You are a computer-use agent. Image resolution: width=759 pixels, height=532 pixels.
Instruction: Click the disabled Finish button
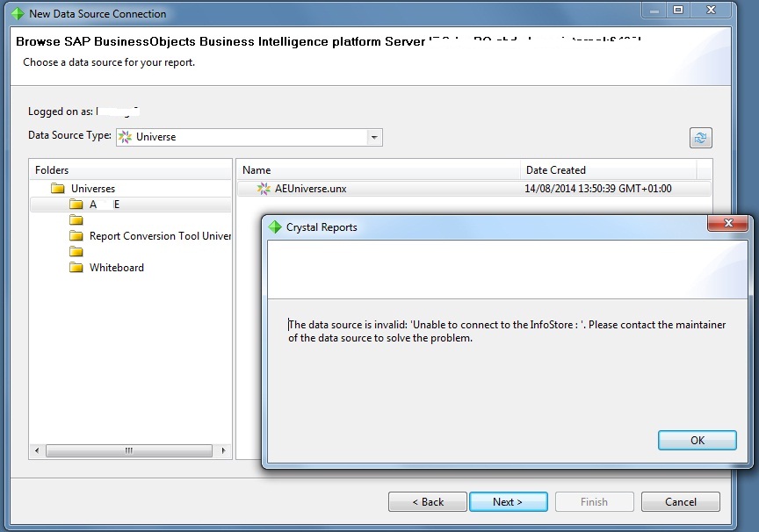click(595, 501)
